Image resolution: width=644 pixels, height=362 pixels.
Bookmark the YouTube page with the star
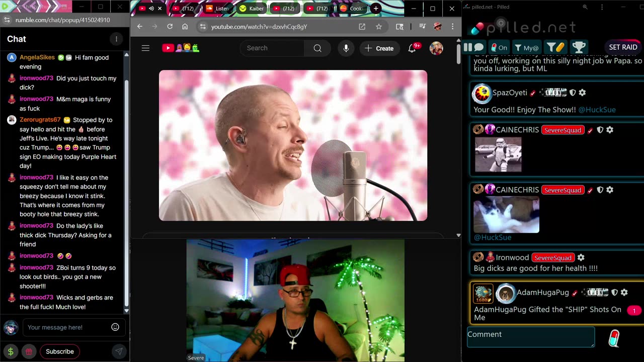[379, 27]
